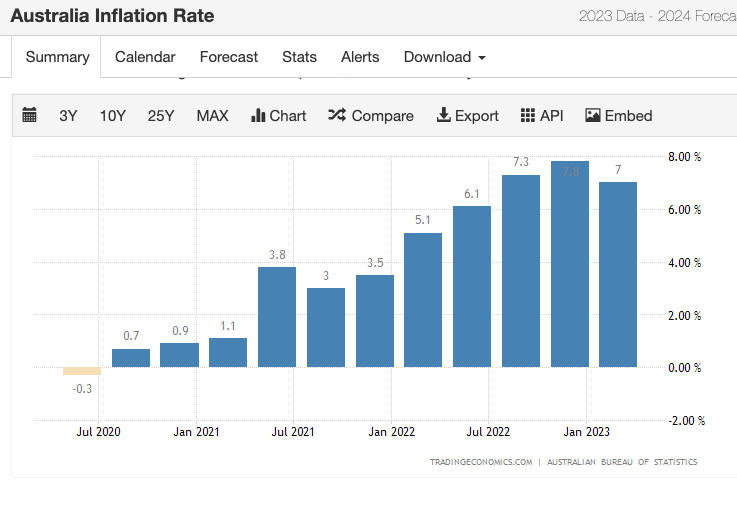This screenshot has width=737, height=515.
Task: Go to the Stats tab
Action: pos(299,57)
